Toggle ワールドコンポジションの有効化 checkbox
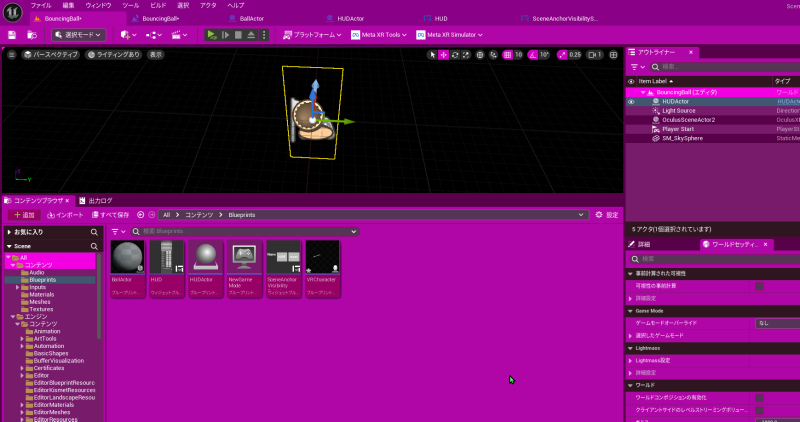 point(759,397)
